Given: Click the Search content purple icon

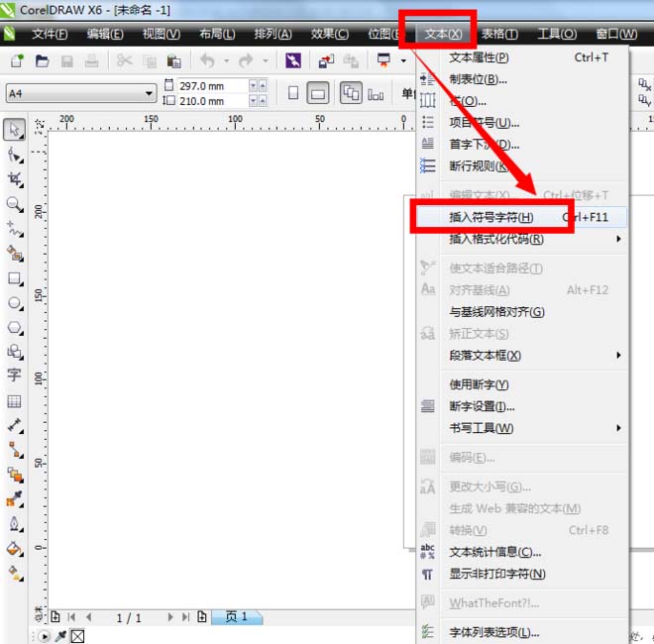Looking at the screenshot, I should pos(293,60).
